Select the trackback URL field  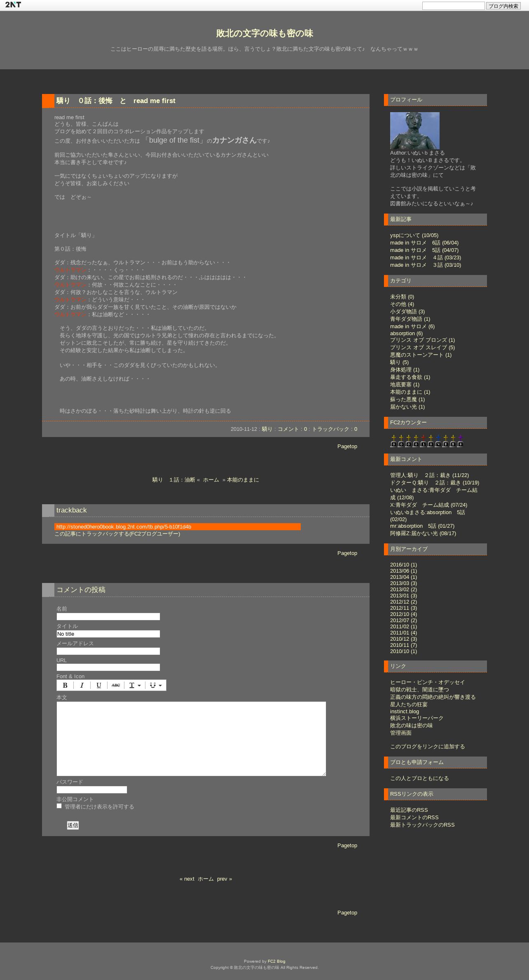point(178,527)
